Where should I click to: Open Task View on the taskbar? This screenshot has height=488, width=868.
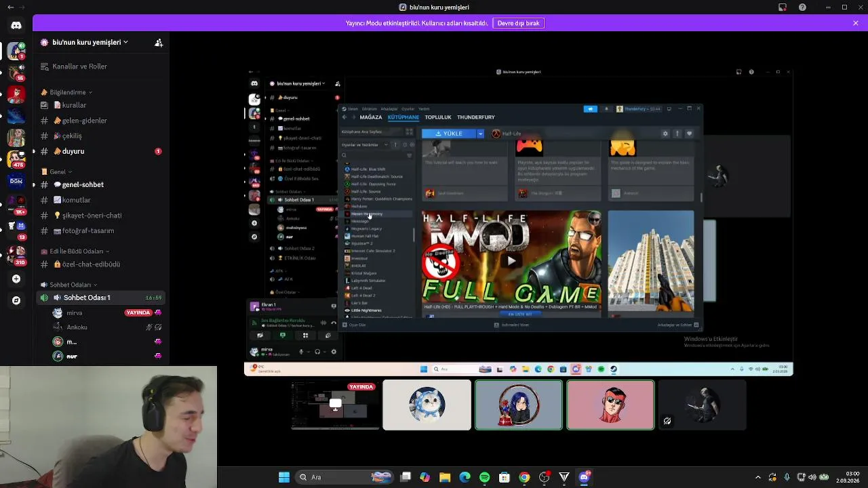point(406,477)
